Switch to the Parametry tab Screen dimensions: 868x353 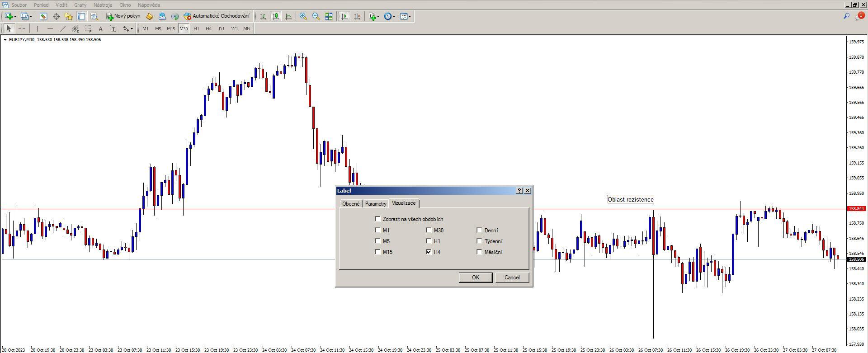click(x=376, y=204)
